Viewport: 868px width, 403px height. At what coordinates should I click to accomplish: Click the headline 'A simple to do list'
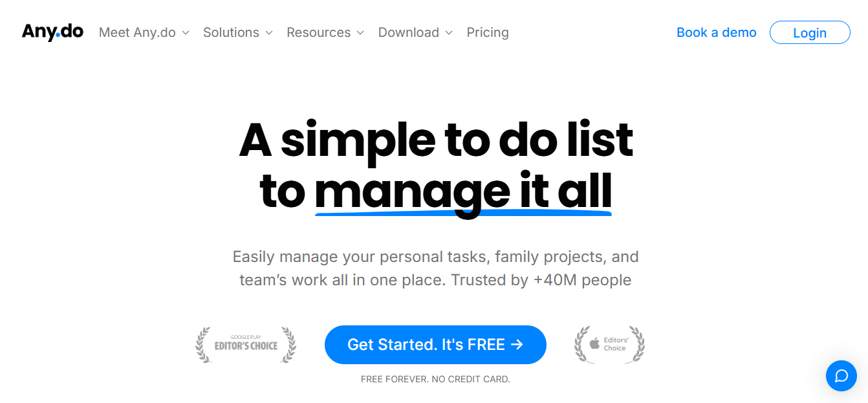(x=436, y=139)
